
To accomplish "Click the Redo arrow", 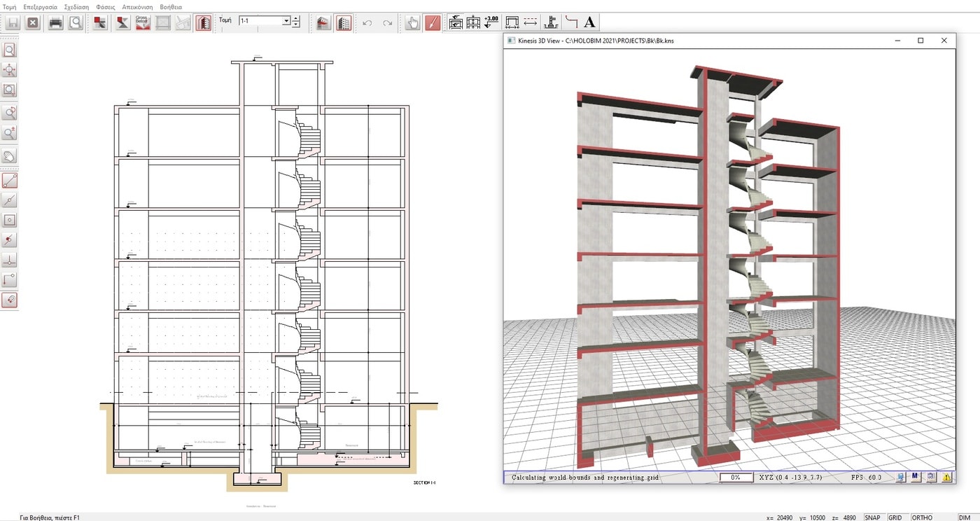I will 387,22.
